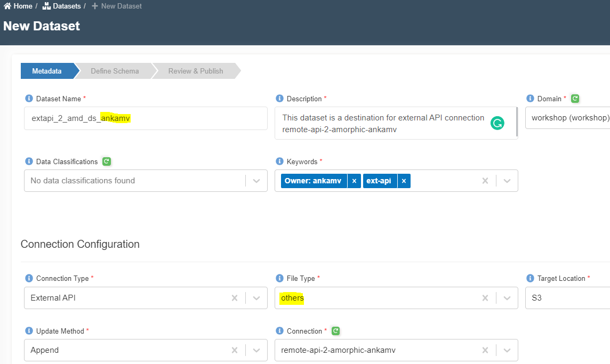
Task: Click 'No data classifications found' placeholder
Action: (83, 181)
